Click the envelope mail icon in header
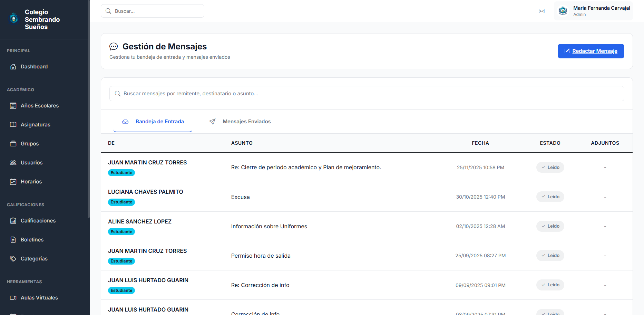 [541, 11]
